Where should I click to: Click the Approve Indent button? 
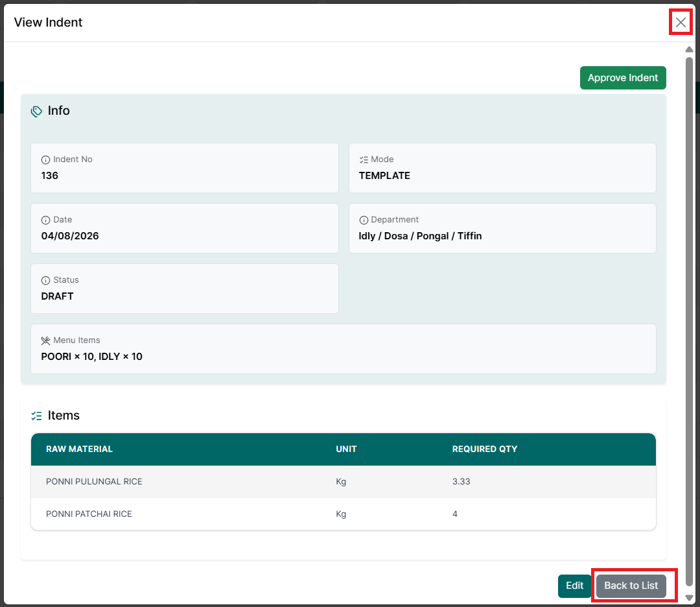coord(623,78)
